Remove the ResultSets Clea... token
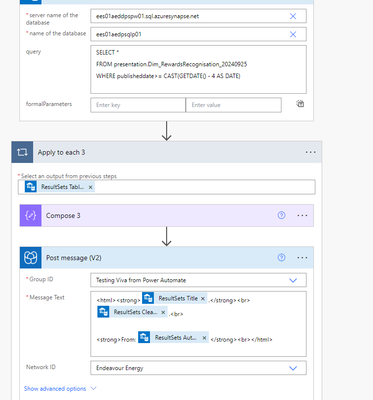The width and height of the screenshot is (373, 400). 163,312
